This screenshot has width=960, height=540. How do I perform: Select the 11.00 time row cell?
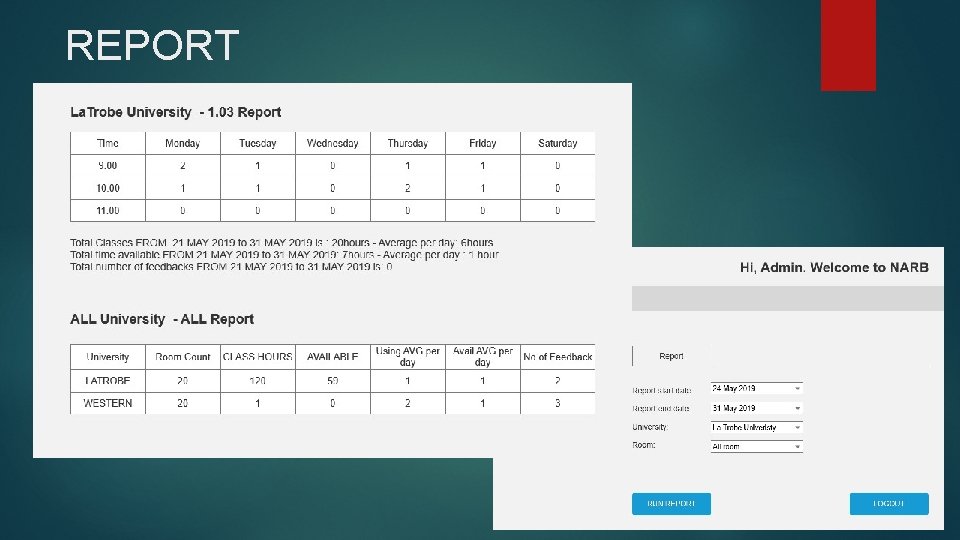click(x=108, y=211)
